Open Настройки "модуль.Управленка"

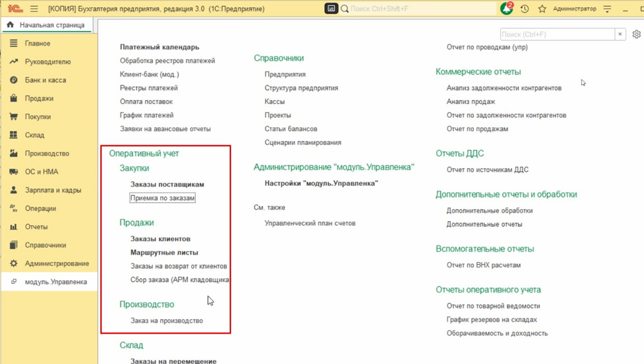pos(321,183)
